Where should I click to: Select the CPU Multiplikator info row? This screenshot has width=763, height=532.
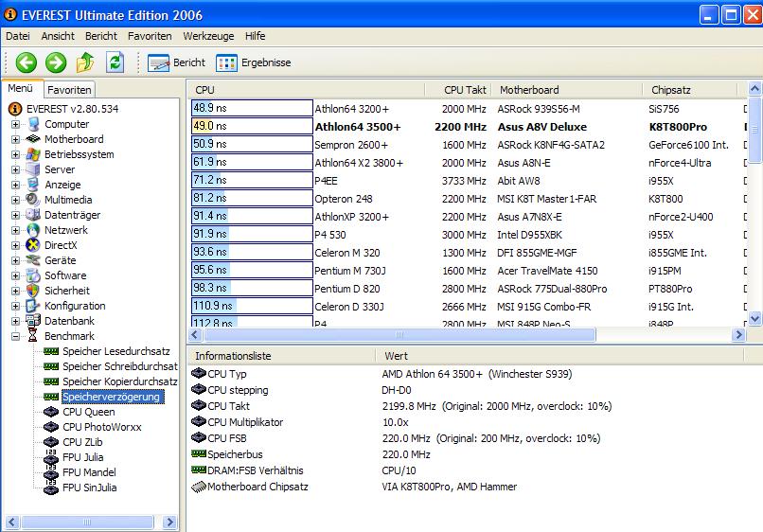[x=467, y=422]
